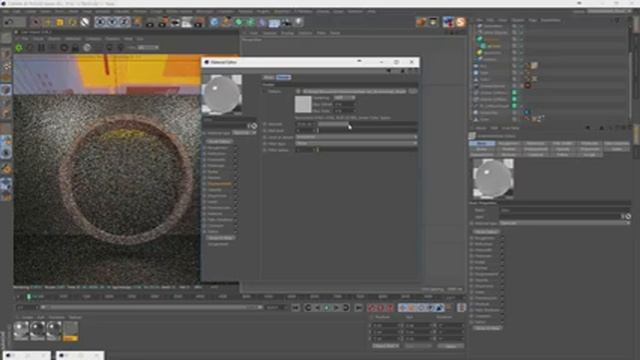640x360 pixels.
Task: Select the yellow Scale tool
Action: click(x=60, y=22)
